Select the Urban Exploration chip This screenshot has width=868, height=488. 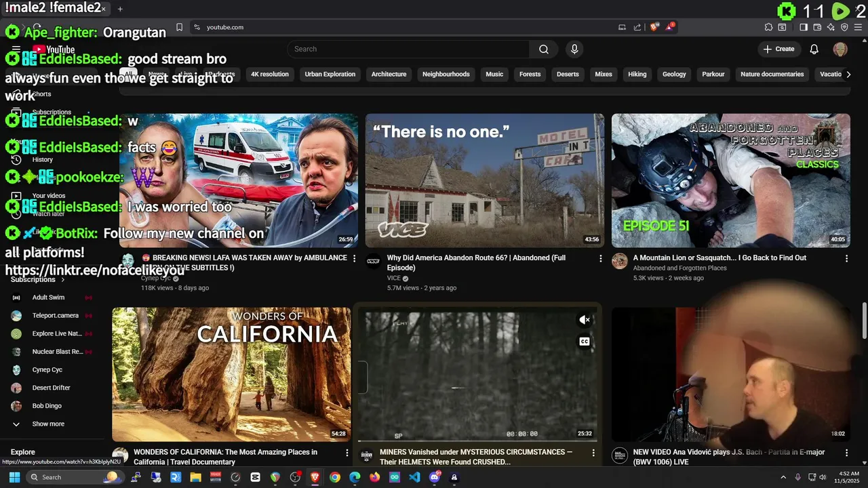pyautogui.click(x=330, y=74)
